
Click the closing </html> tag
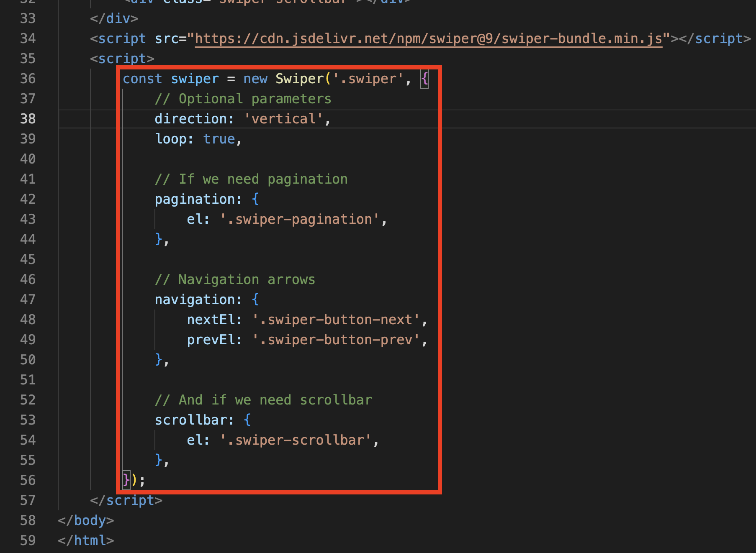86,540
